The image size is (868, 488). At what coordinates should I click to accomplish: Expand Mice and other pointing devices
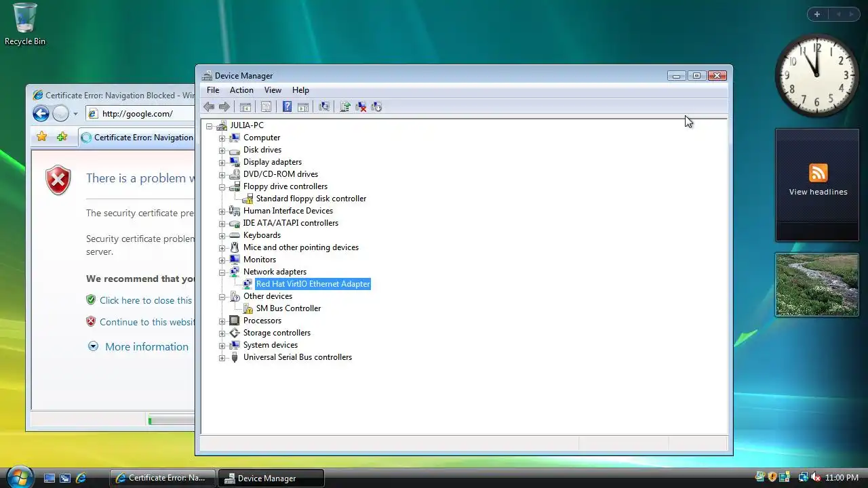[x=222, y=247]
